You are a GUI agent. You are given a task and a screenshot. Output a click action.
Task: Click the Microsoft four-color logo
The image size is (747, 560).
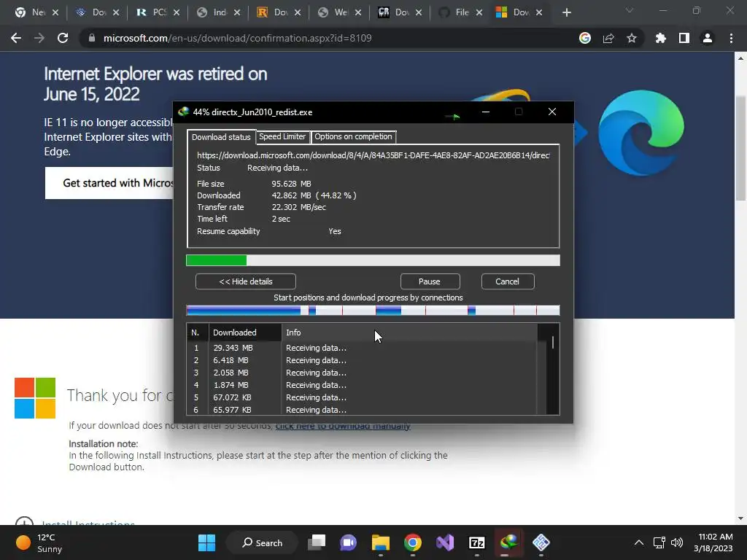tap(35, 398)
